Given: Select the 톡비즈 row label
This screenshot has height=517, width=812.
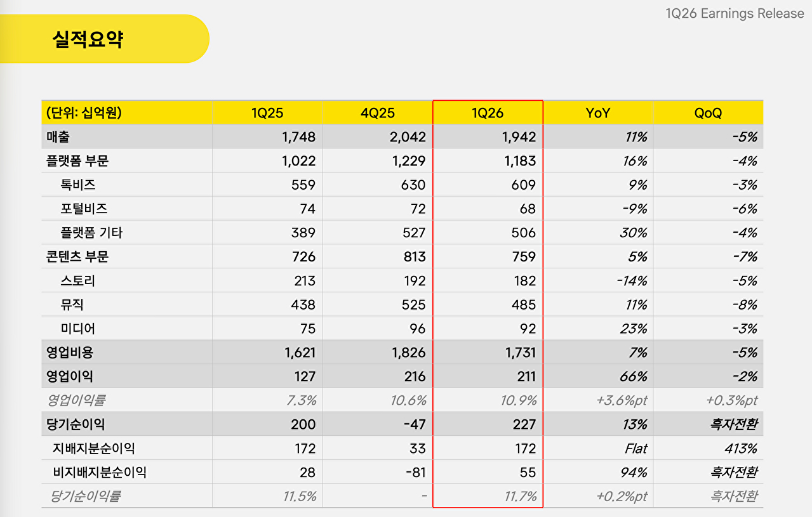Looking at the screenshot, I should tap(78, 185).
